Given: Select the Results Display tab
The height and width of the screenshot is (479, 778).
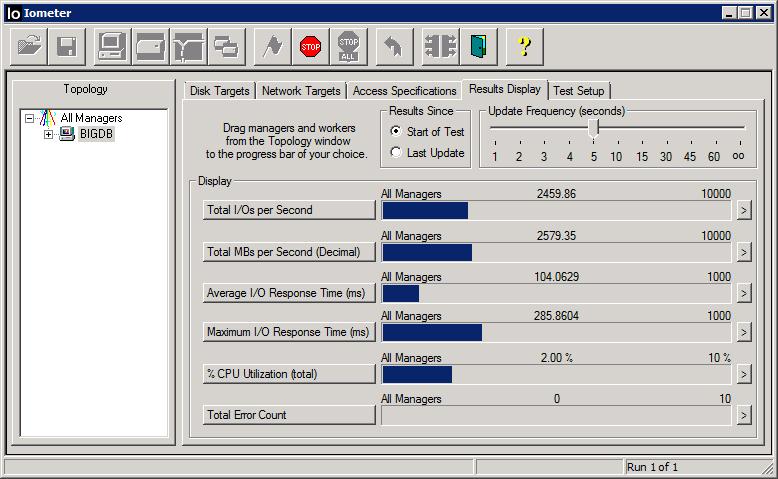Looking at the screenshot, I should (505, 89).
